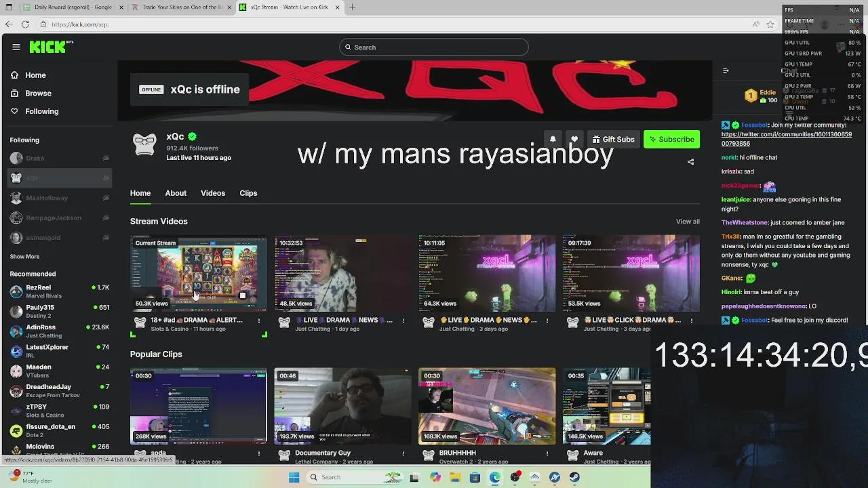
Task: Open Microsoft Edge from the taskbar
Action: pyautogui.click(x=495, y=477)
